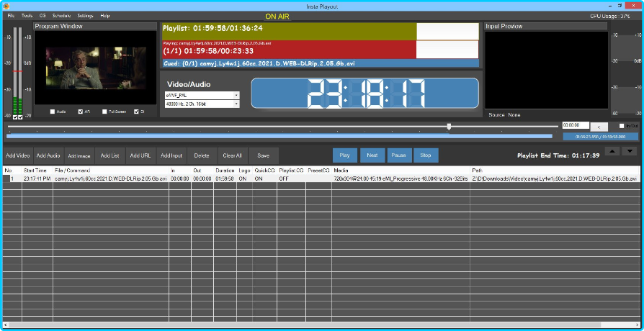Move the playlist item down with arrow
644x331 pixels.
click(x=629, y=151)
